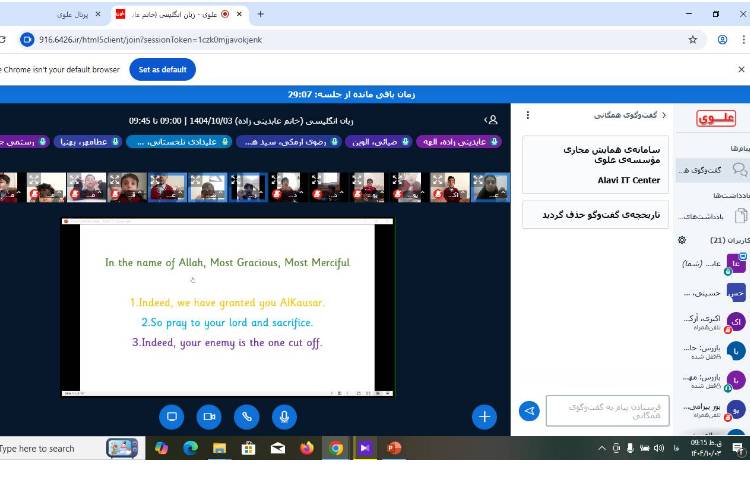The width and height of the screenshot is (750, 480).
Task: Click the ضیائی، الوین talker chip
Action: 379,142
